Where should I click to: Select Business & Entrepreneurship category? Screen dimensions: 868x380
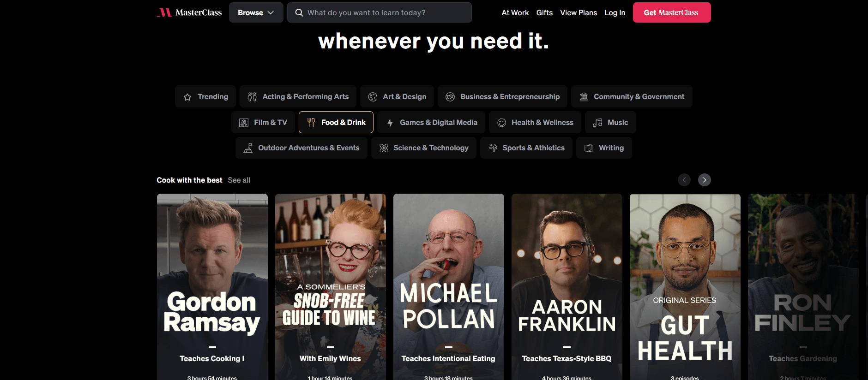click(x=502, y=96)
